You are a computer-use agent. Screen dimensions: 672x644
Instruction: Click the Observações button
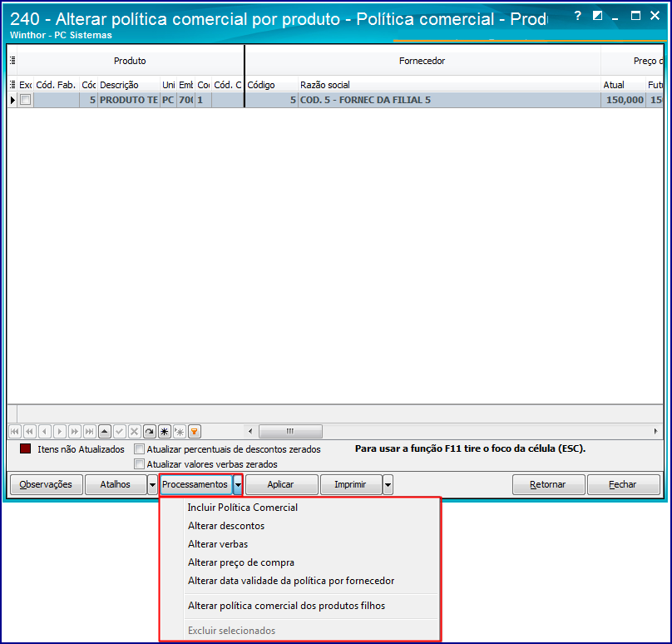[x=46, y=484]
